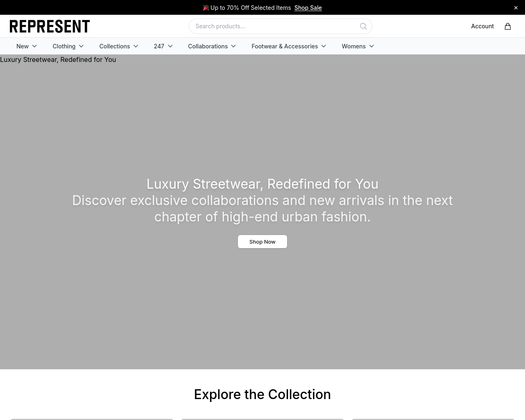
Task: Dismiss the sale announcement banner
Action: pos(516,8)
